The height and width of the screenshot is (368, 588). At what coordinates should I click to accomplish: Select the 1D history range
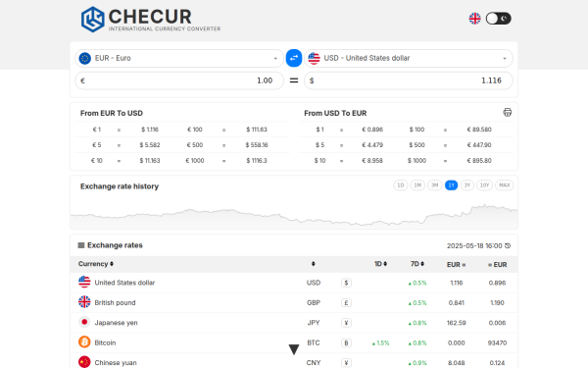pos(401,185)
